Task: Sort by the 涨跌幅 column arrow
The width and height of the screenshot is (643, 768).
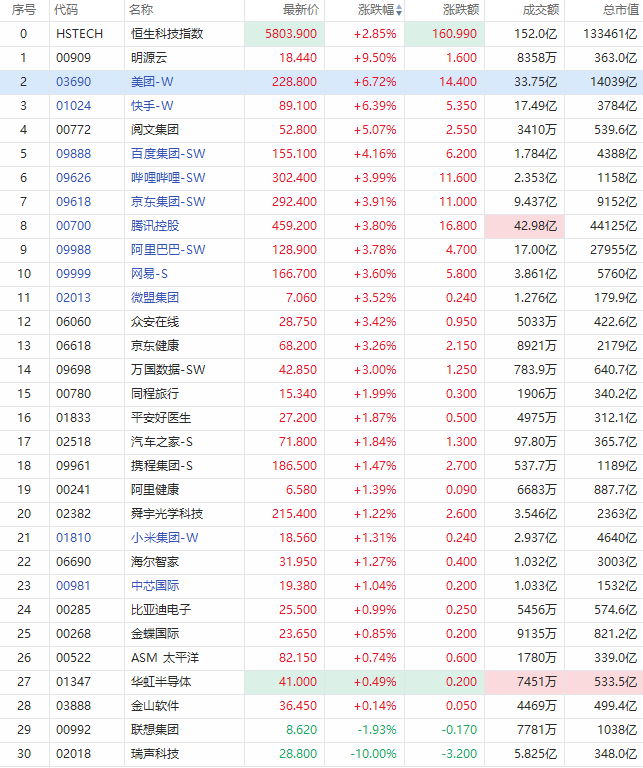Action: tap(399, 10)
